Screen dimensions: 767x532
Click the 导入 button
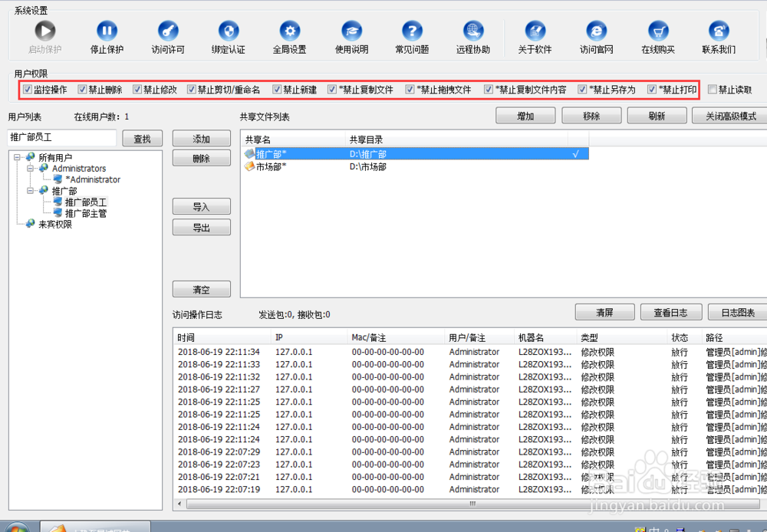[202, 206]
